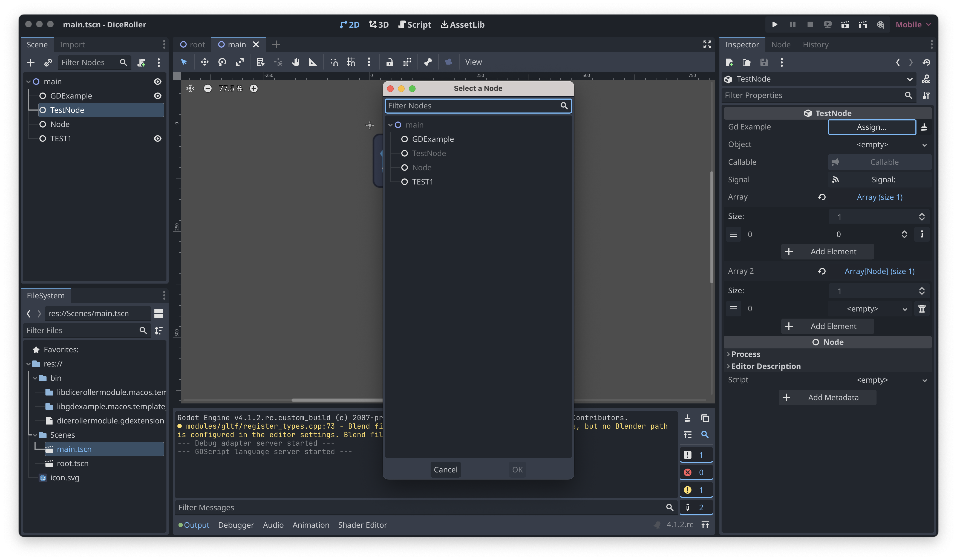Toggle smart snap in viewport toolbar
Viewport: 957px width, 560px height.
click(334, 62)
